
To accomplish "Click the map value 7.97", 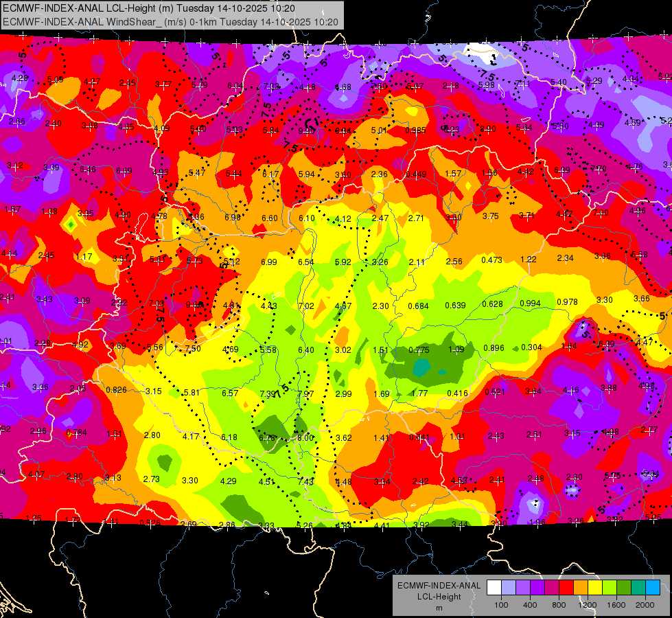I will [305, 393].
